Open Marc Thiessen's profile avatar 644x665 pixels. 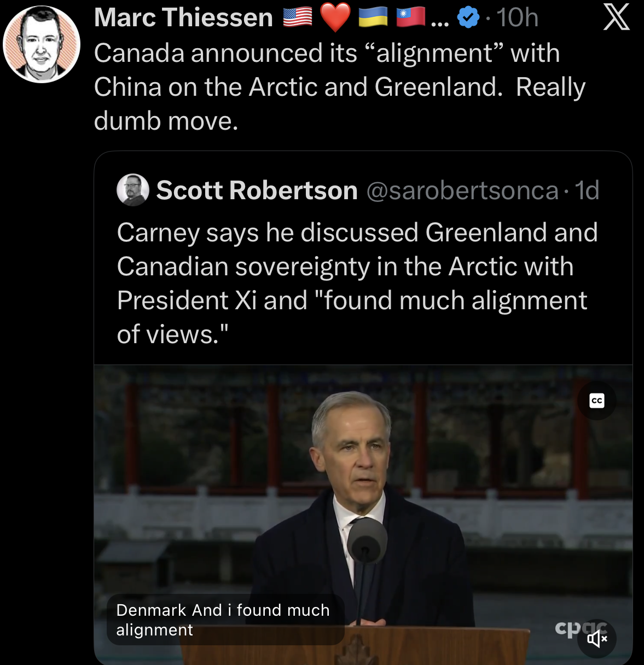tap(42, 44)
